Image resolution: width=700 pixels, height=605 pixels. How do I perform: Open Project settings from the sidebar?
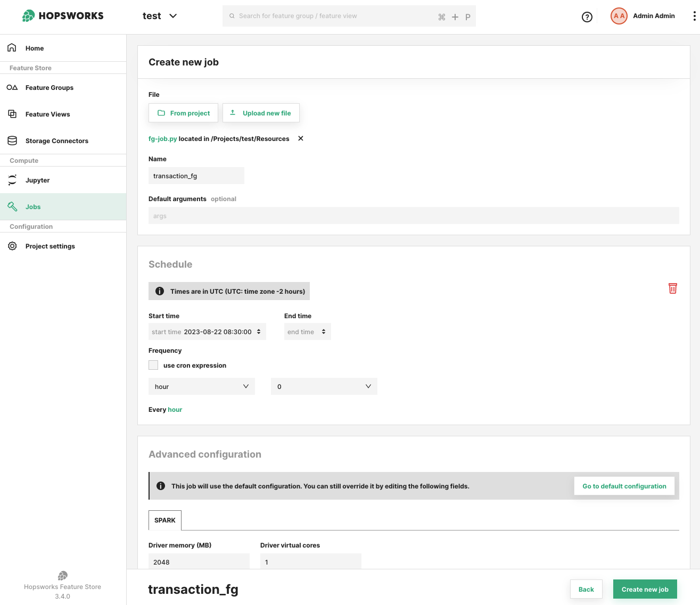(x=50, y=246)
